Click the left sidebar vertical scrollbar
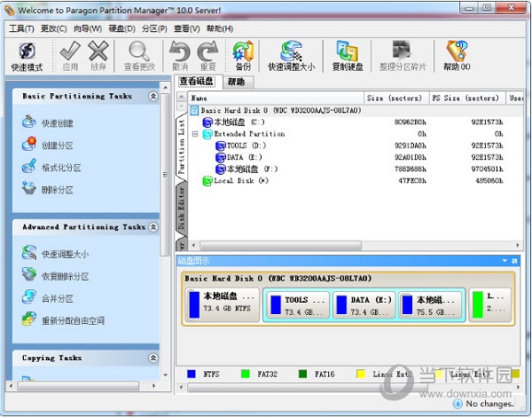 click(x=165, y=175)
